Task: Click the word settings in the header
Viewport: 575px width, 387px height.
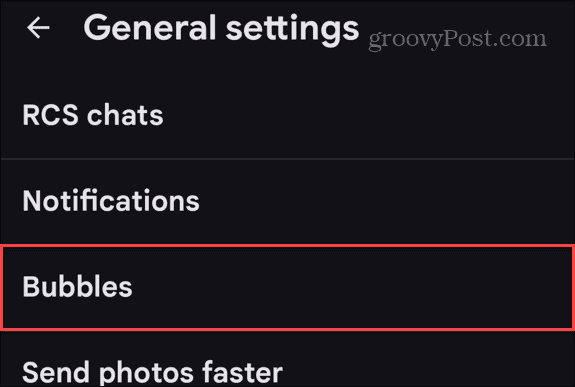Action: click(x=292, y=29)
